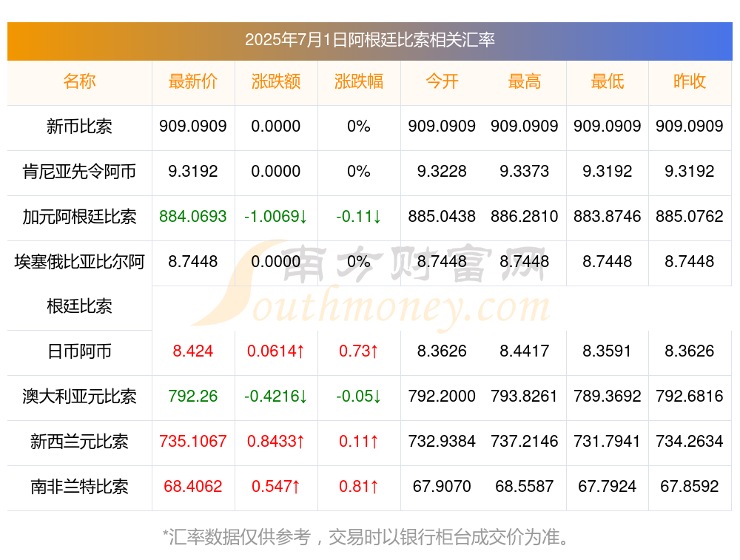
Task: Click the open value 792.2000
Action: click(442, 397)
